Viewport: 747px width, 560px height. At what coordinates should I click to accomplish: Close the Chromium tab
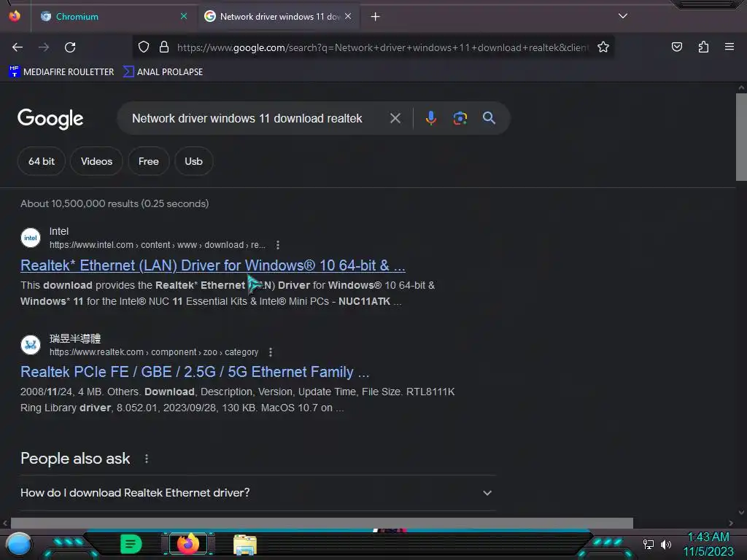tap(184, 16)
